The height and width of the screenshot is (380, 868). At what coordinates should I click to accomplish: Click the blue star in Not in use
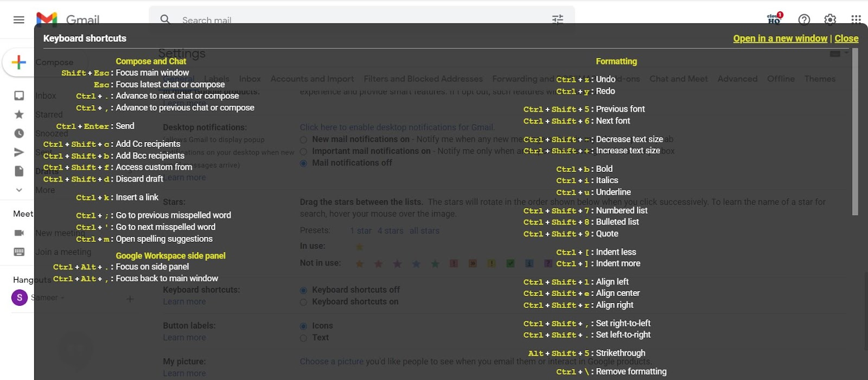pyautogui.click(x=416, y=264)
